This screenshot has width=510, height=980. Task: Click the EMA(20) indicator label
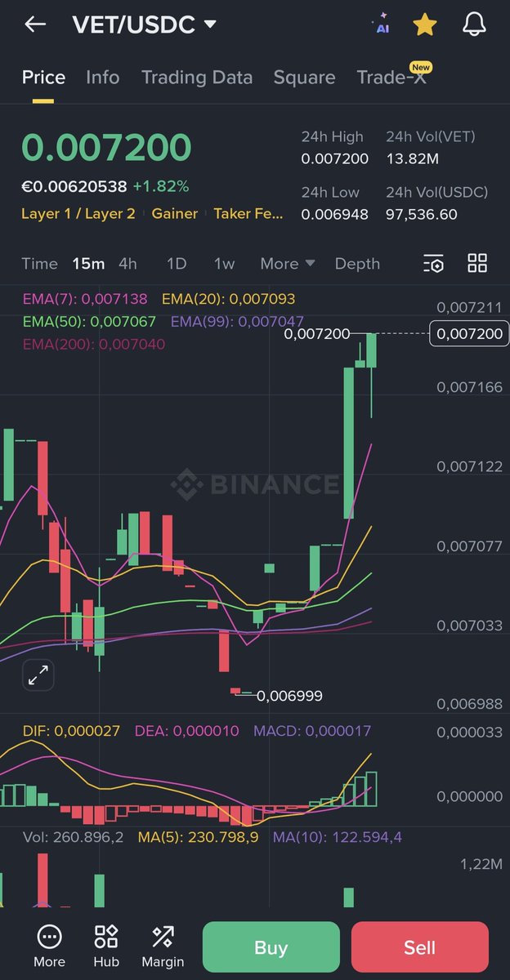229,300
